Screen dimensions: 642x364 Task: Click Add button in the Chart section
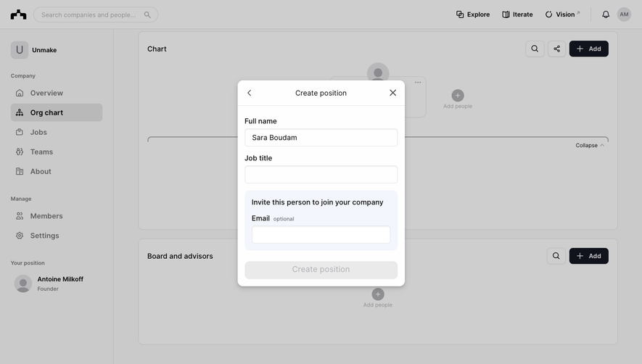(589, 49)
